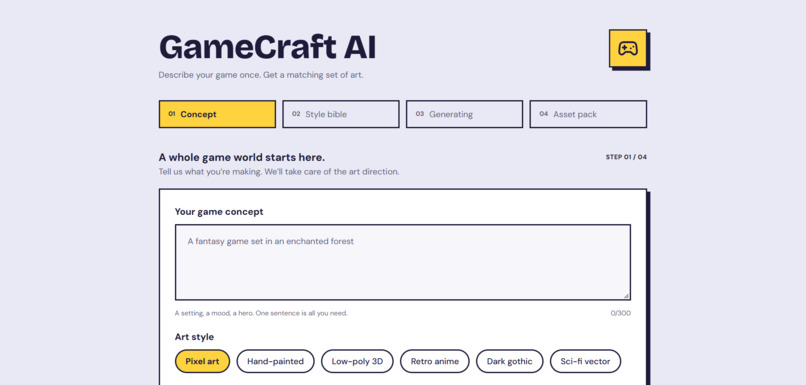Select the Sci-fi vector style
Viewport: 806px width, 385px height.
click(x=585, y=361)
